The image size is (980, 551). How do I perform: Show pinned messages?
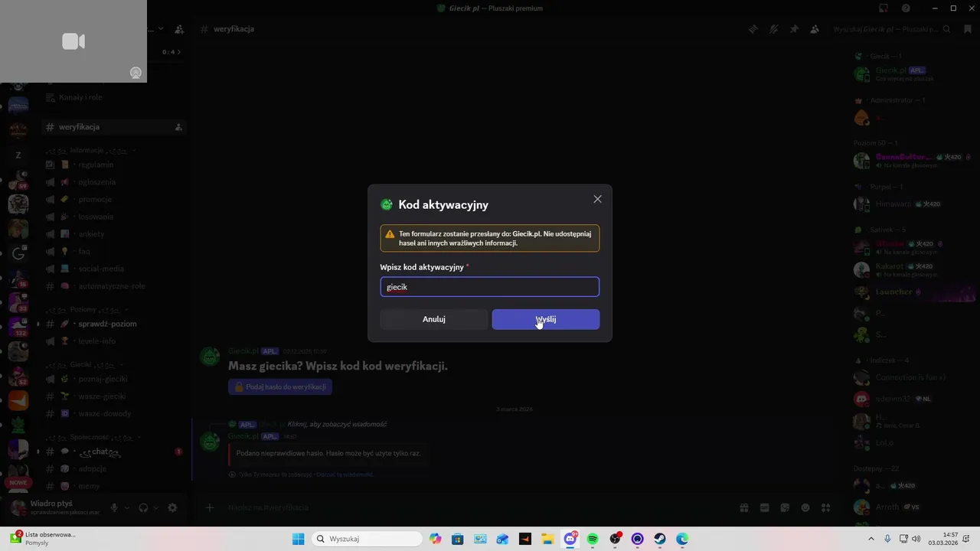(x=794, y=29)
